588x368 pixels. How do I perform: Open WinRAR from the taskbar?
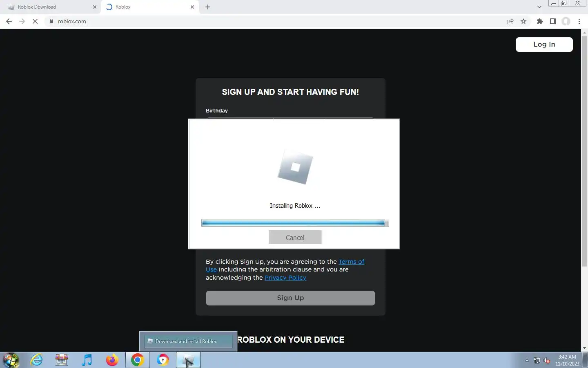pos(62,360)
